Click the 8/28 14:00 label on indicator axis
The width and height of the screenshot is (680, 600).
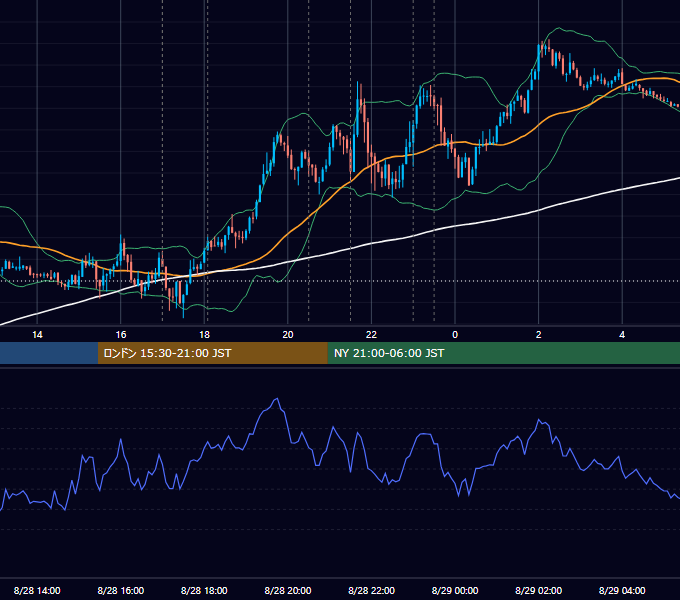click(x=37, y=590)
